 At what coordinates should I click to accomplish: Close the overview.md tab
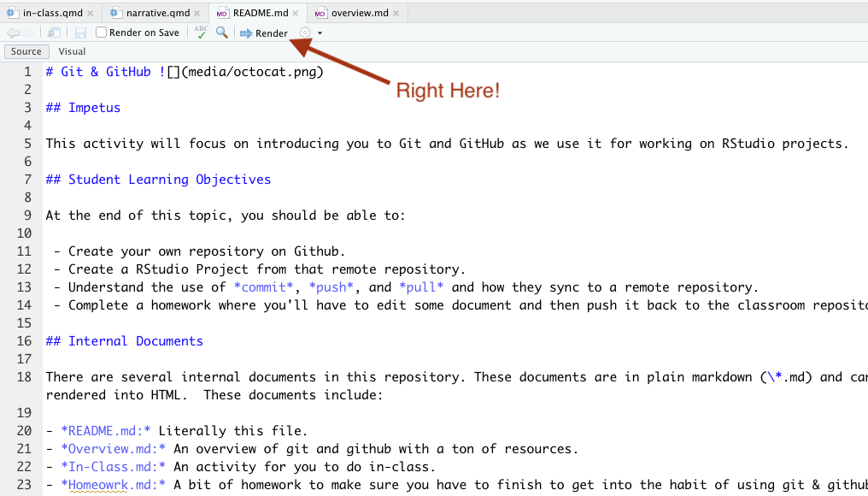396,14
